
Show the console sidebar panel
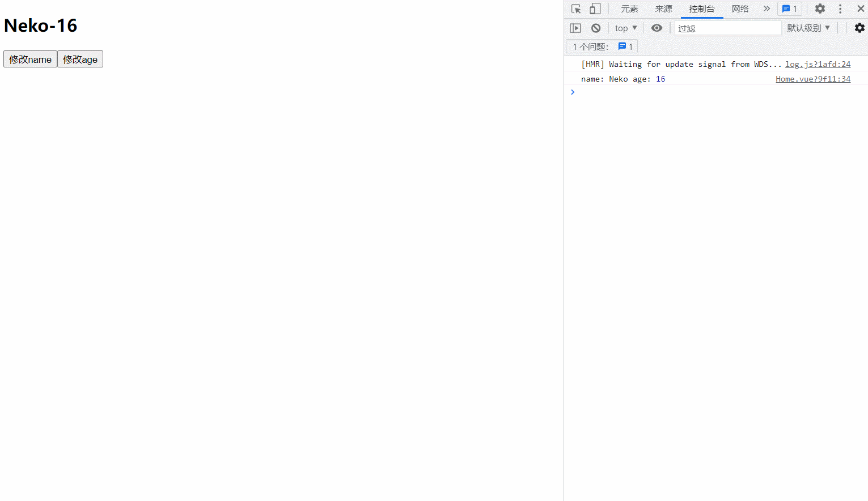(575, 28)
